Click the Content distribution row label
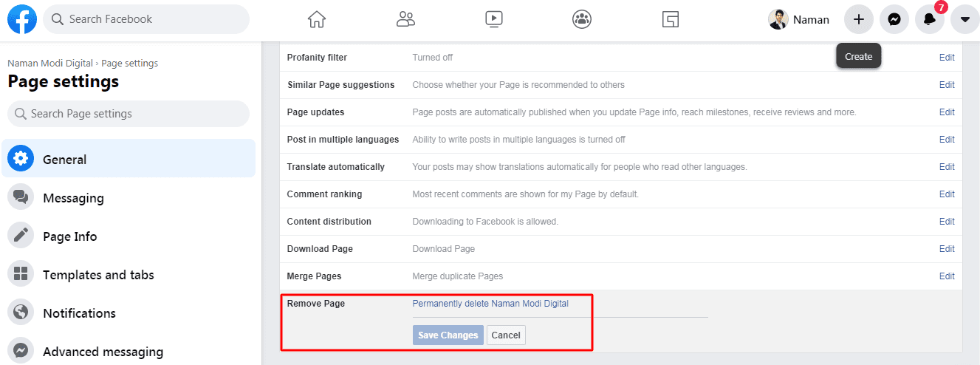The height and width of the screenshot is (365, 980). [x=329, y=222]
